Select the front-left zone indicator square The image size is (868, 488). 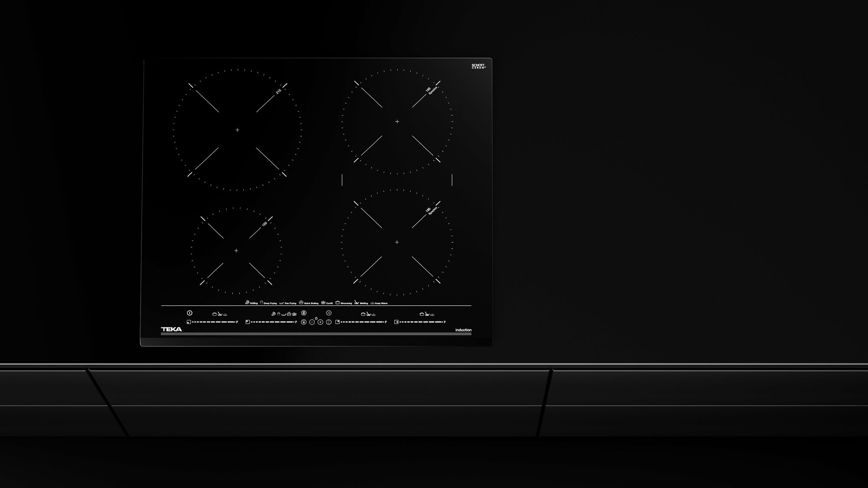(189, 322)
